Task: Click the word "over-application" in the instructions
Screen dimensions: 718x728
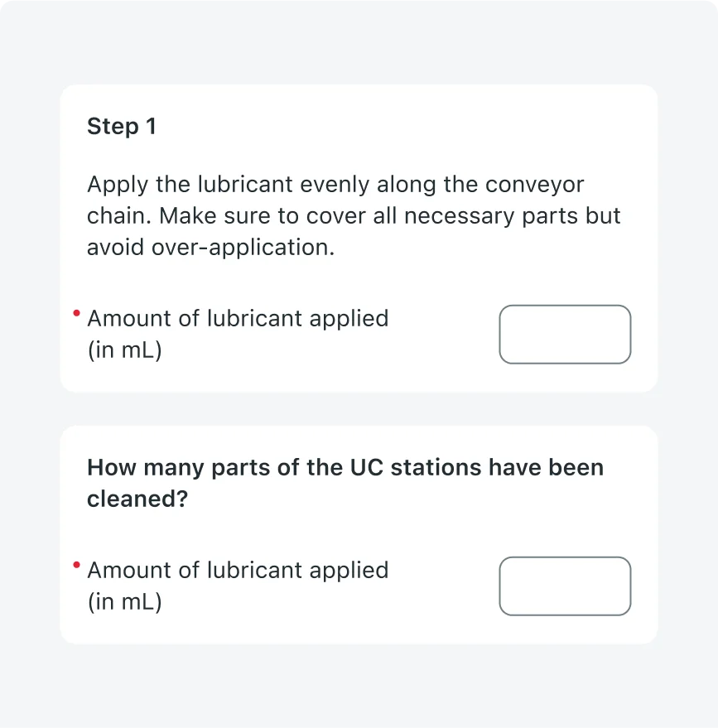Action: (243, 248)
